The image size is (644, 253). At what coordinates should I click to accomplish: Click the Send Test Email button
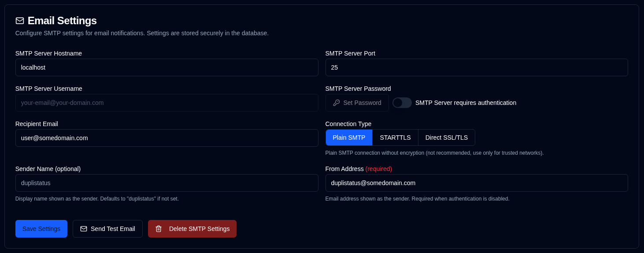[107, 229]
